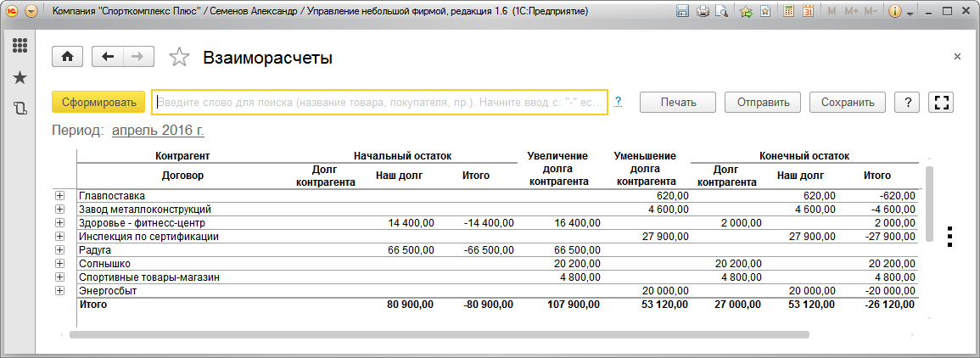Click the Уменьшение долга контрагента header
This screenshot has width=980, height=358.
[x=647, y=169]
